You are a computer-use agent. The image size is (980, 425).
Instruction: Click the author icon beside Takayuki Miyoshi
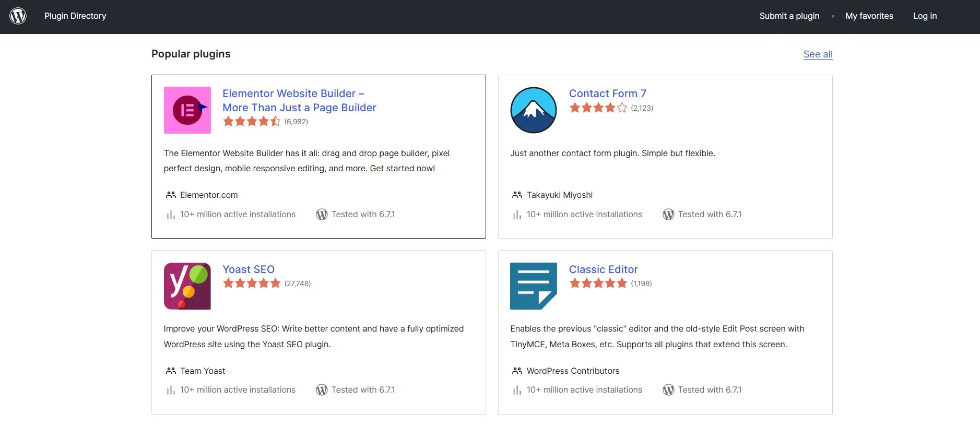(517, 195)
